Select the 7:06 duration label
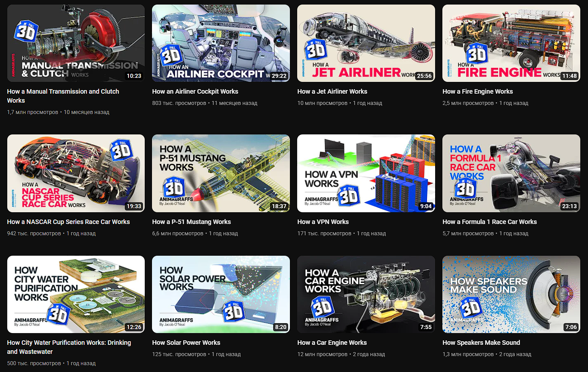Image resolution: width=588 pixels, height=372 pixels. pos(571,327)
